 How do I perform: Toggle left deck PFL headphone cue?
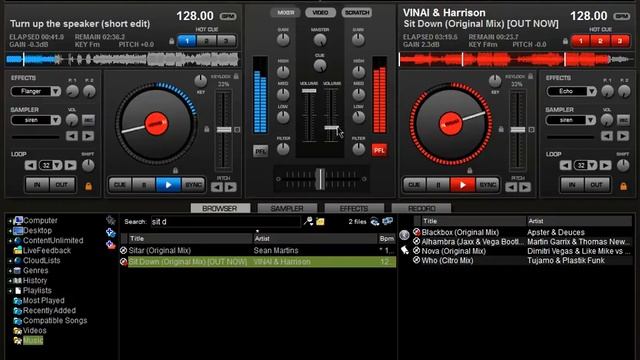[260, 151]
